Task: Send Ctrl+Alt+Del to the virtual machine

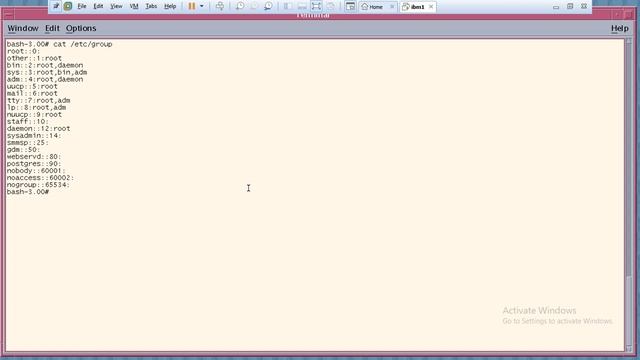Action: (x=220, y=6)
